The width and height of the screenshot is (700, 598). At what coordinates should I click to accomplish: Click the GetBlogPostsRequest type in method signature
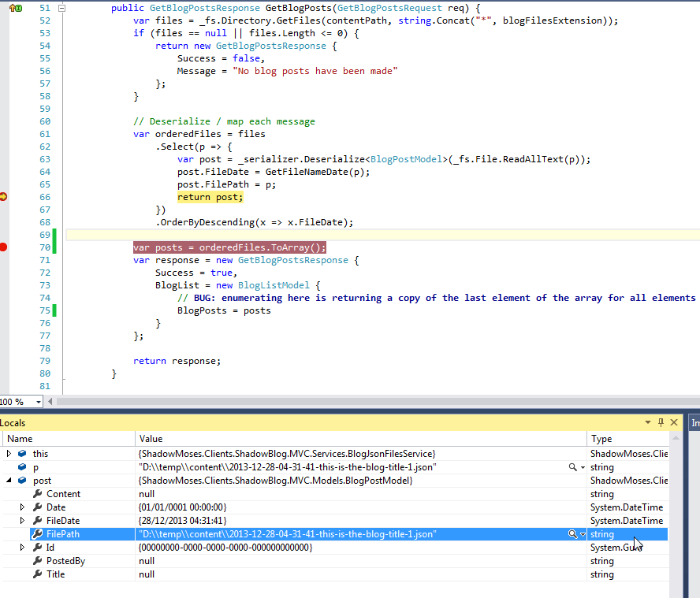389,8
